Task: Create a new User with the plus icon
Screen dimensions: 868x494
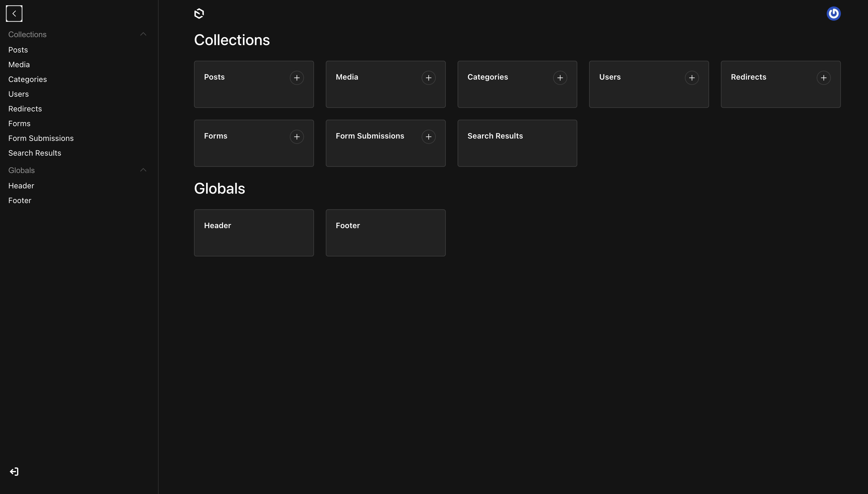Action: [692, 77]
